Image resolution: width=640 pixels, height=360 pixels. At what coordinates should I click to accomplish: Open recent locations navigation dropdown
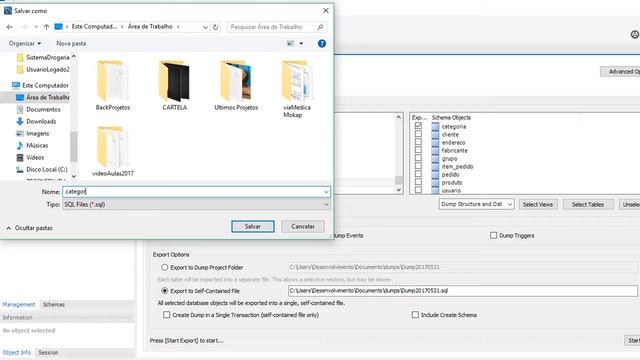(36, 27)
